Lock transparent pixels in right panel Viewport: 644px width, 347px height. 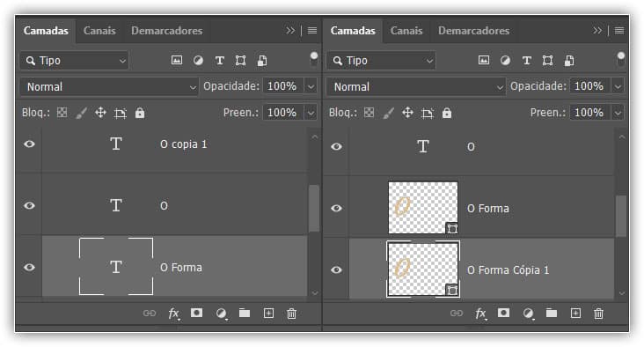[370, 112]
